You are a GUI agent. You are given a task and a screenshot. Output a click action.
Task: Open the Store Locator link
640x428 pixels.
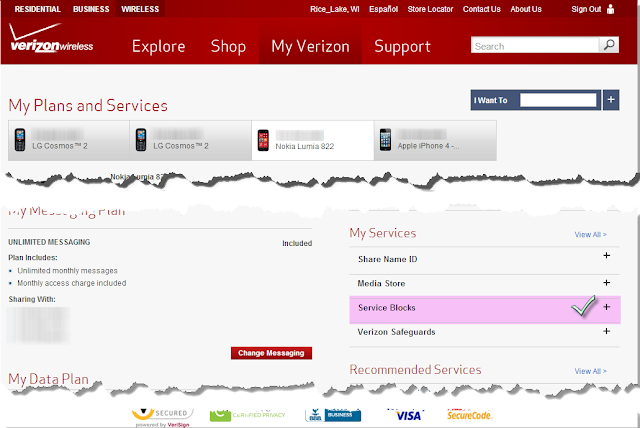[x=430, y=9]
